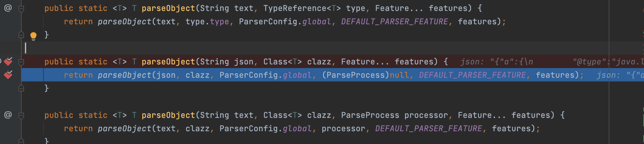The width and height of the screenshot is (644, 144).
Task: Click the global field on the highlighted line
Action: [x=297, y=75]
